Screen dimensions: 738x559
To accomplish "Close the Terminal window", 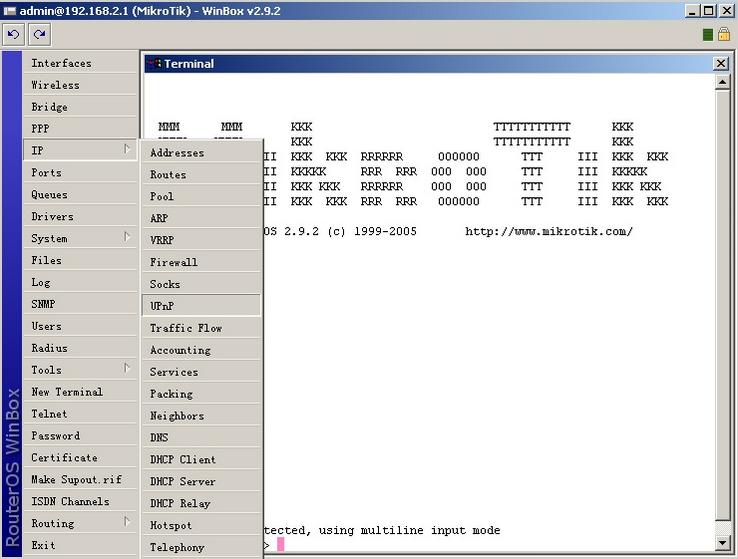I will [x=720, y=63].
